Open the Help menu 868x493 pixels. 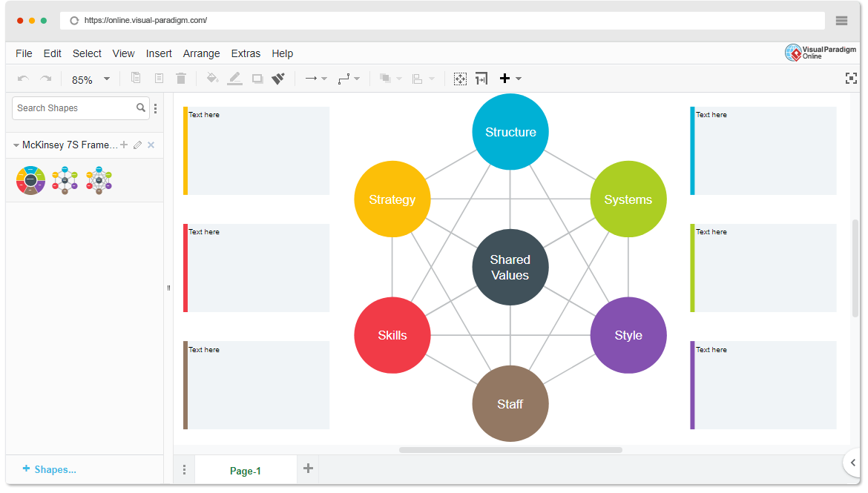283,53
